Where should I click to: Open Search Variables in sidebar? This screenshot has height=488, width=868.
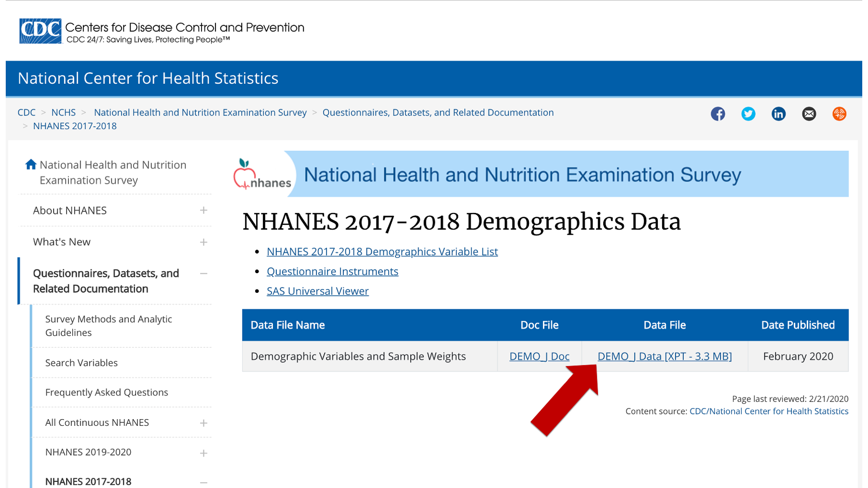click(x=81, y=363)
